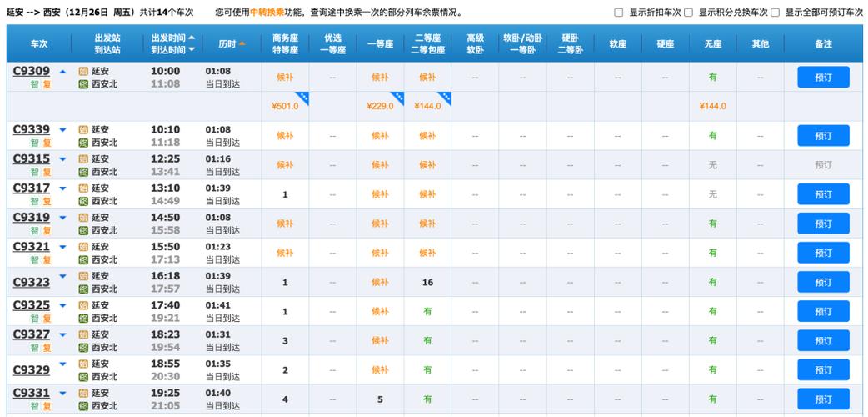Image resolution: width=868 pixels, height=417 pixels.
Task: Click origin station icon for C9309
Action: click(x=83, y=72)
